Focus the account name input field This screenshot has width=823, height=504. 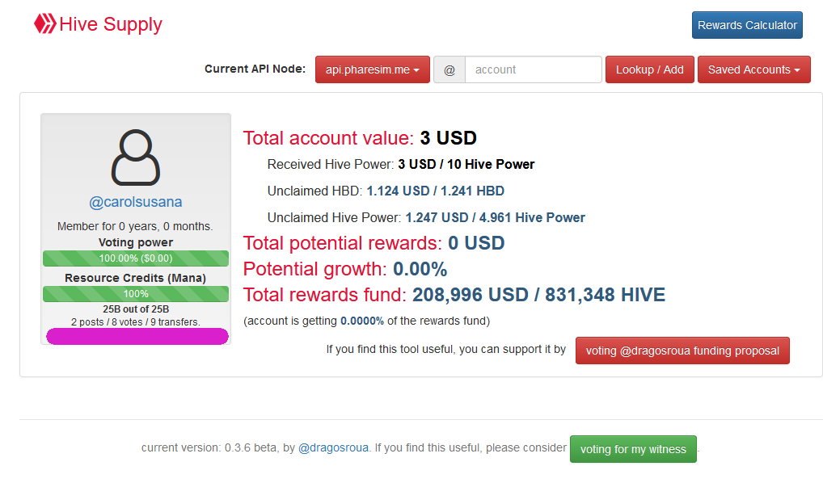[534, 69]
